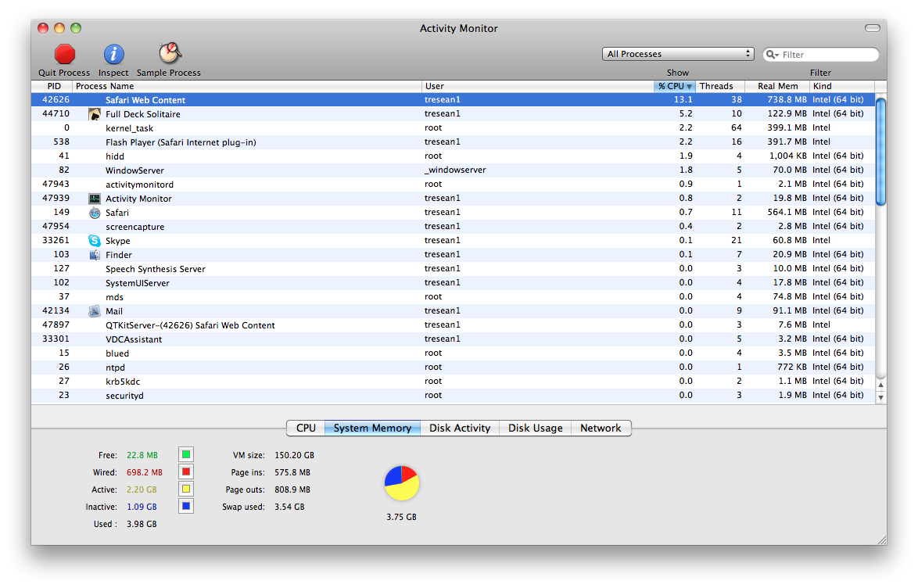Click the 22.8 MB Free memory value
The width and height of the screenshot is (918, 588).
pyautogui.click(x=142, y=455)
